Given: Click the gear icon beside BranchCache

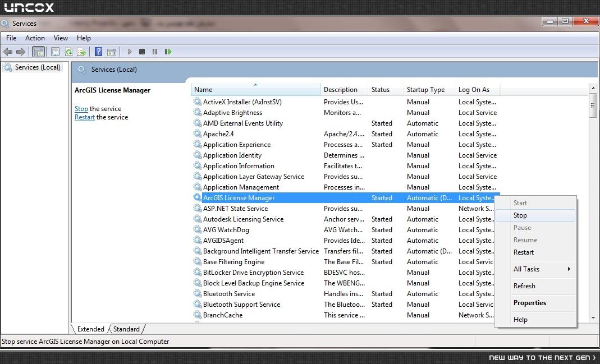Looking at the screenshot, I should 197,315.
